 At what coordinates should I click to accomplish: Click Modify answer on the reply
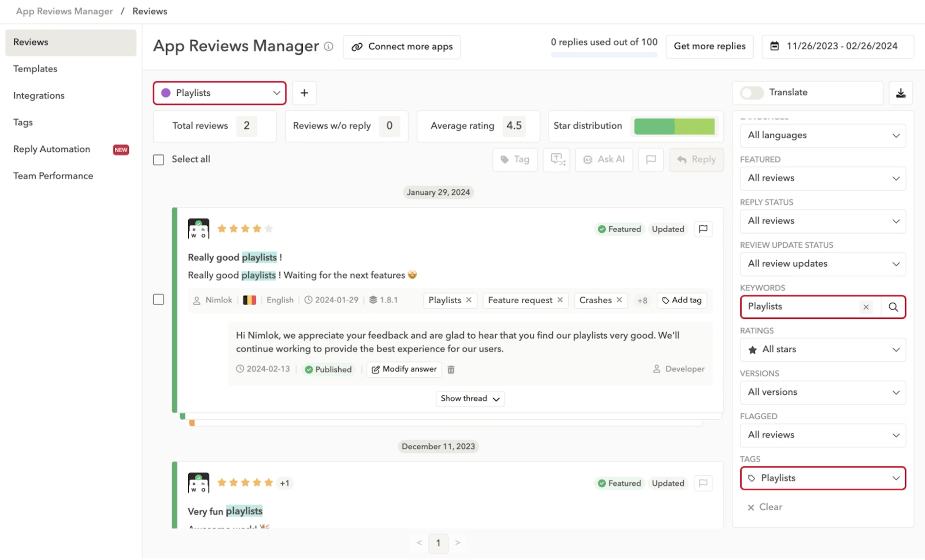(404, 369)
